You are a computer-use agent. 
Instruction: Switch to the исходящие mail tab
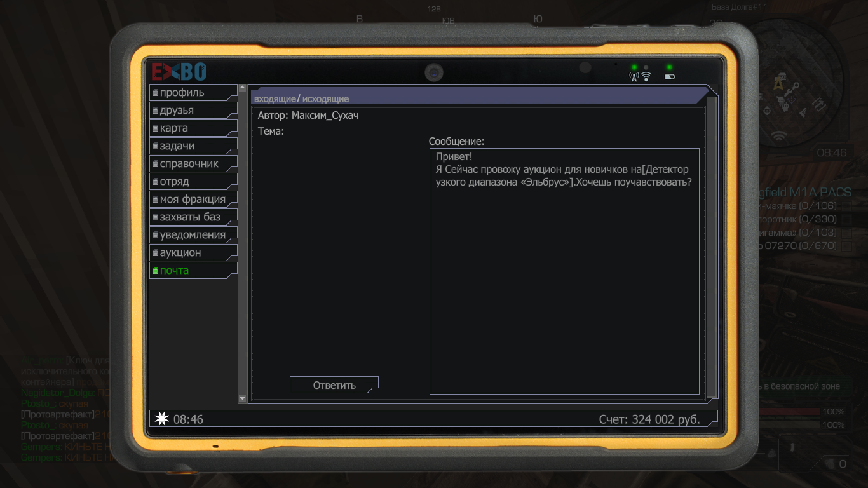click(x=325, y=99)
